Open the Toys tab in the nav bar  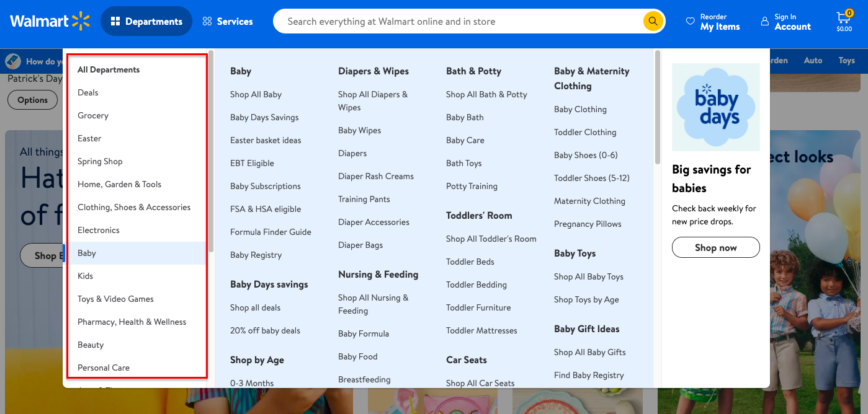[846, 60]
